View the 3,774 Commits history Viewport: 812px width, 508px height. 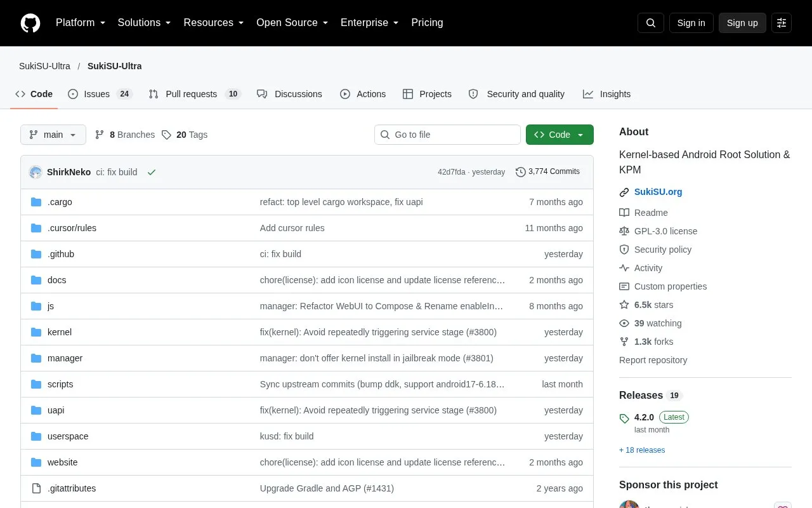coord(547,172)
